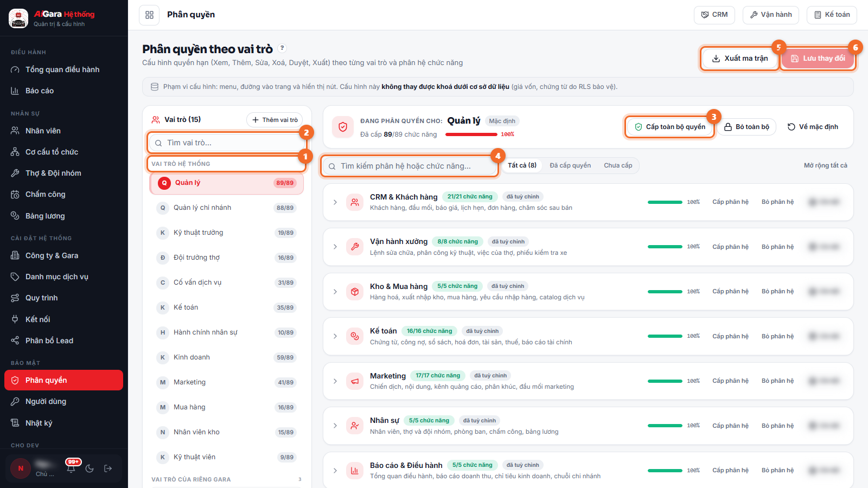Toggle dark mode with the moon icon
Screen dimensions: 868x488
pyautogui.click(x=90, y=468)
